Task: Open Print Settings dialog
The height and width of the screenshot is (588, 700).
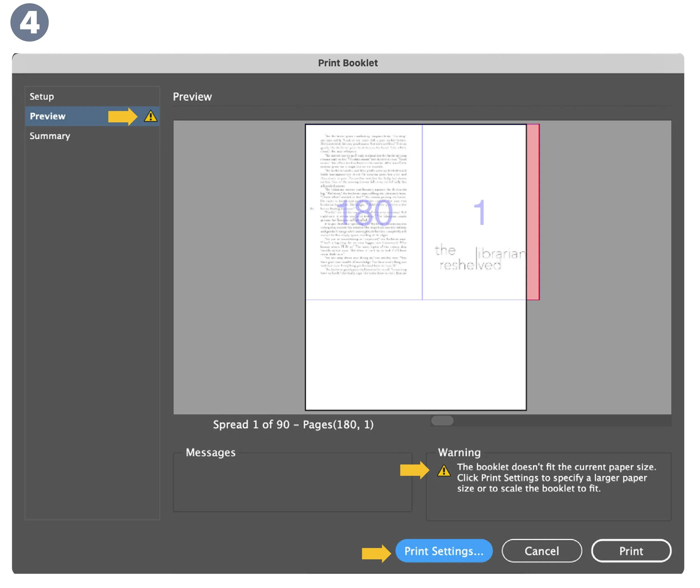Action: [x=444, y=551]
